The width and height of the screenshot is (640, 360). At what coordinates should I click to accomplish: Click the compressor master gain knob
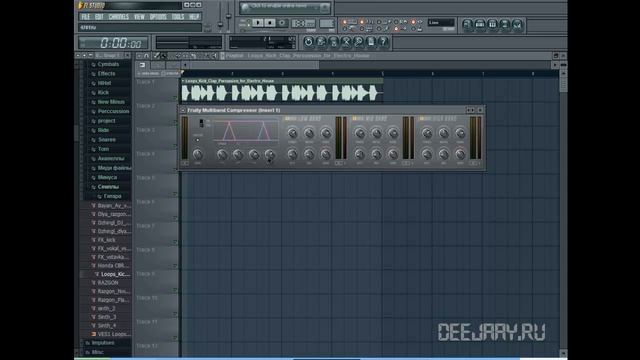click(197, 154)
